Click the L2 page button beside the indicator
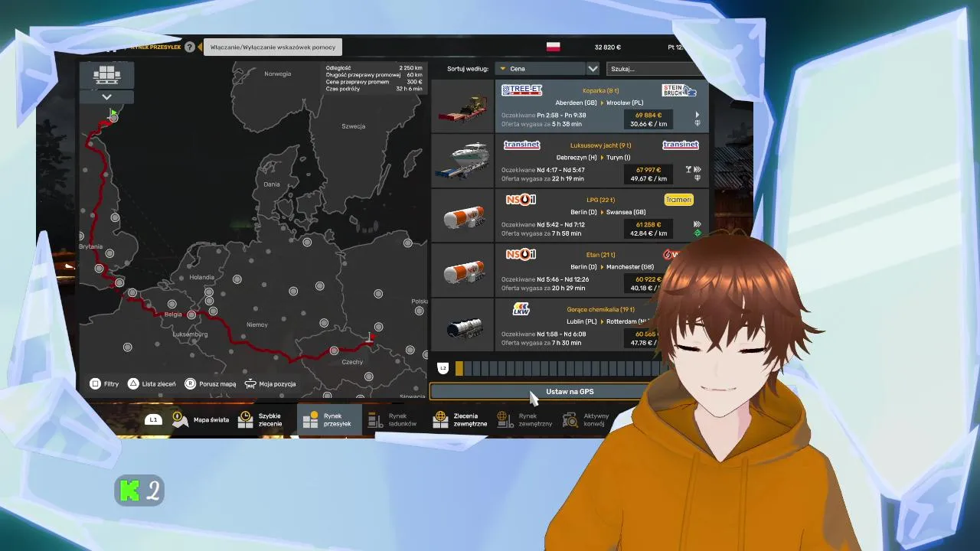 443,368
